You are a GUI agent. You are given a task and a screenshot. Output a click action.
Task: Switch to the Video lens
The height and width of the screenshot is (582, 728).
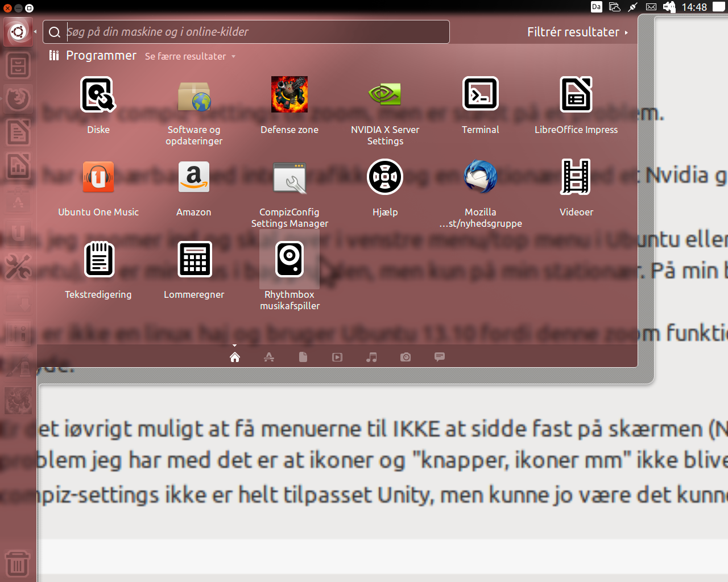pyautogui.click(x=337, y=357)
